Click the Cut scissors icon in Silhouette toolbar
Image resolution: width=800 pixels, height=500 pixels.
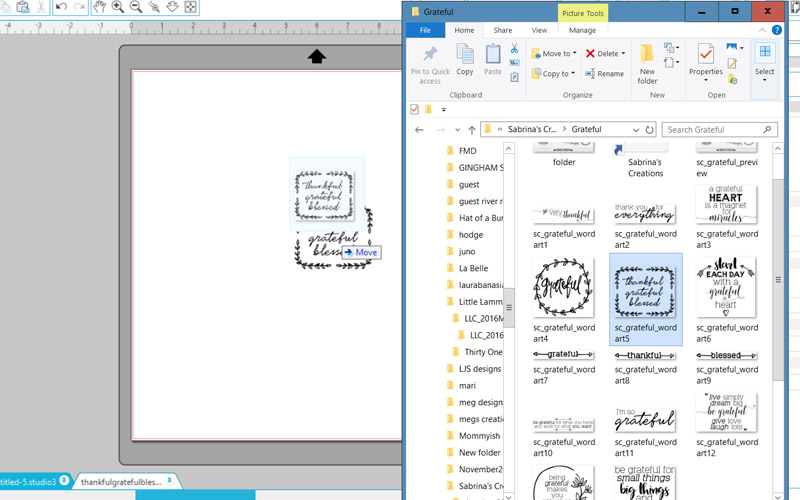click(41, 7)
